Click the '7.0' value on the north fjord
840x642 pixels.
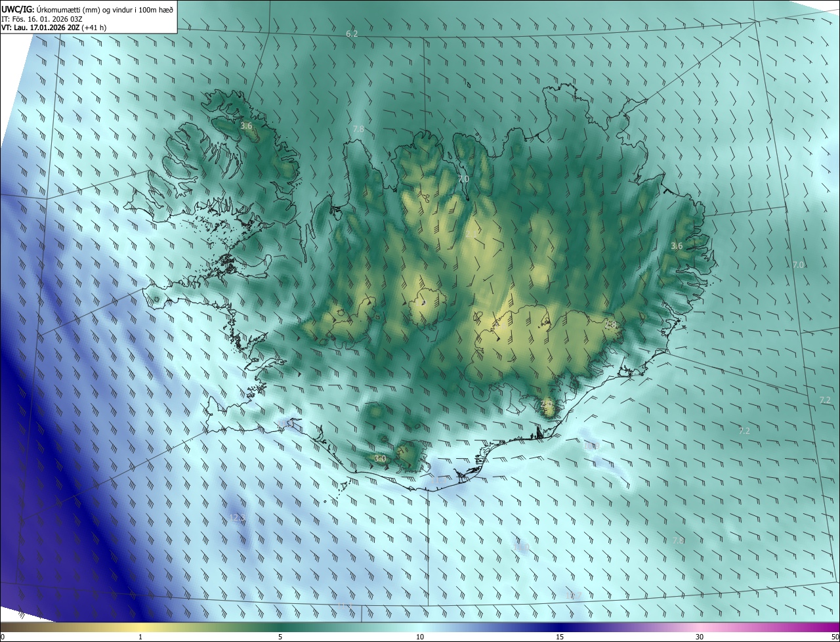coord(463,179)
